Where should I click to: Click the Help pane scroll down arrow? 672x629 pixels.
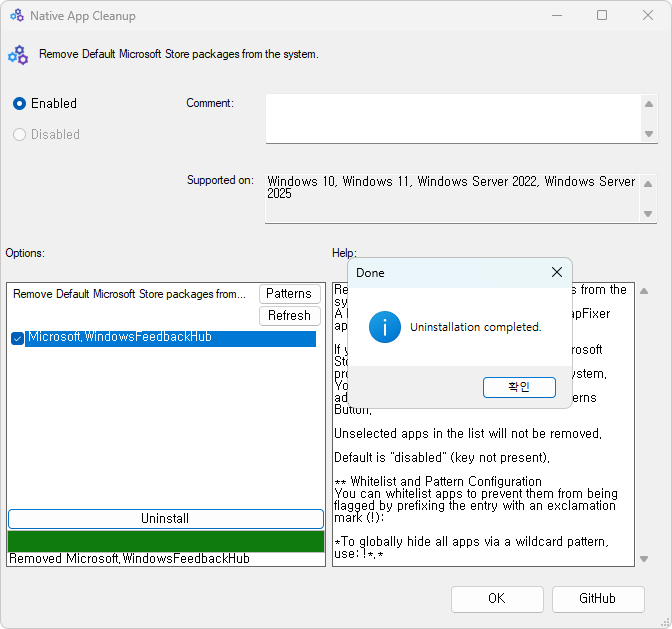click(x=644, y=559)
